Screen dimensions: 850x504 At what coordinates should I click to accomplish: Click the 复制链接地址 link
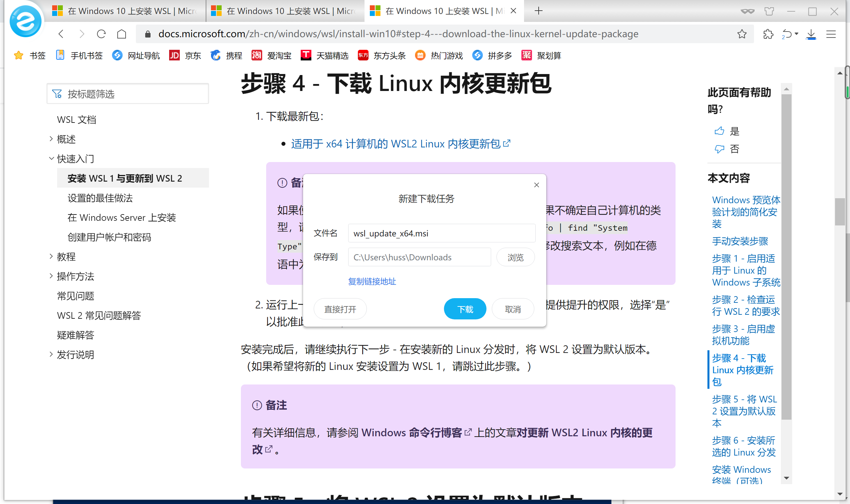(x=372, y=282)
